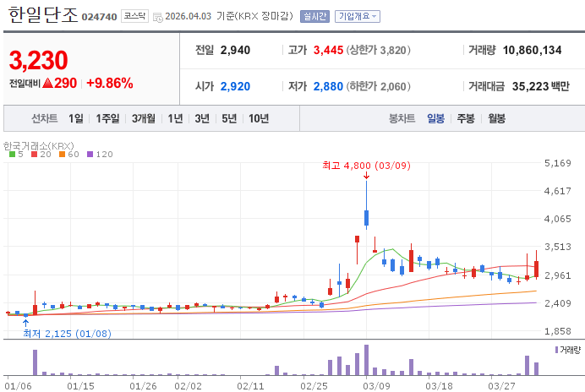This screenshot has width=585, height=392.
Task: Click the 고가 value 3,445
Action: (328, 50)
